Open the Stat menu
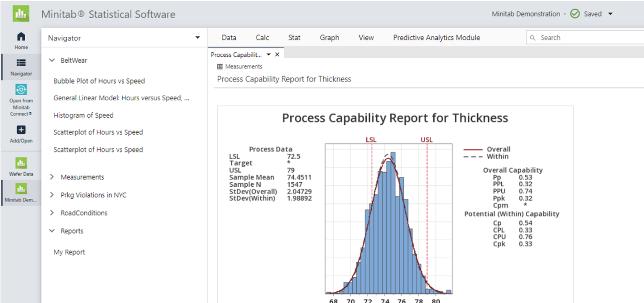The image size is (644, 303). pos(294,37)
